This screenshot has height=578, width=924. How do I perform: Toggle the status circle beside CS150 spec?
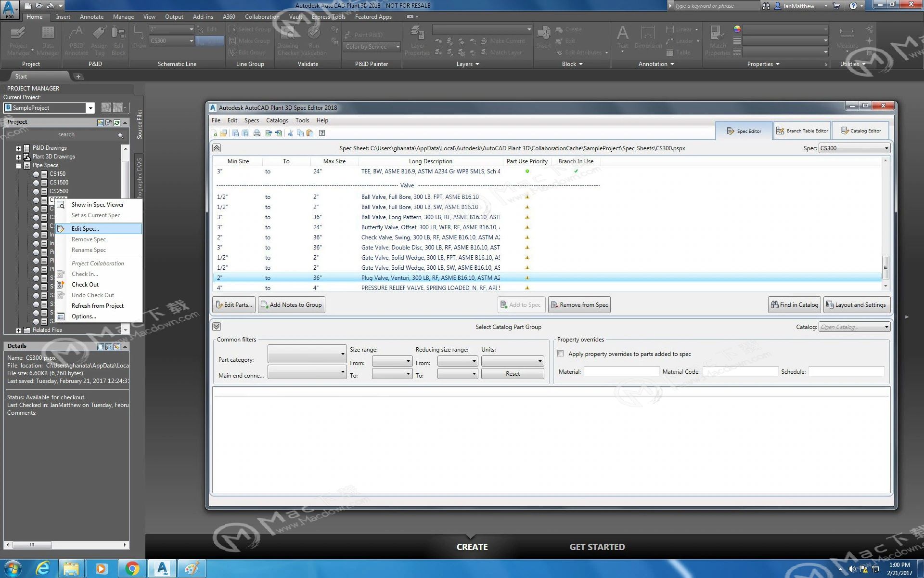click(36, 174)
